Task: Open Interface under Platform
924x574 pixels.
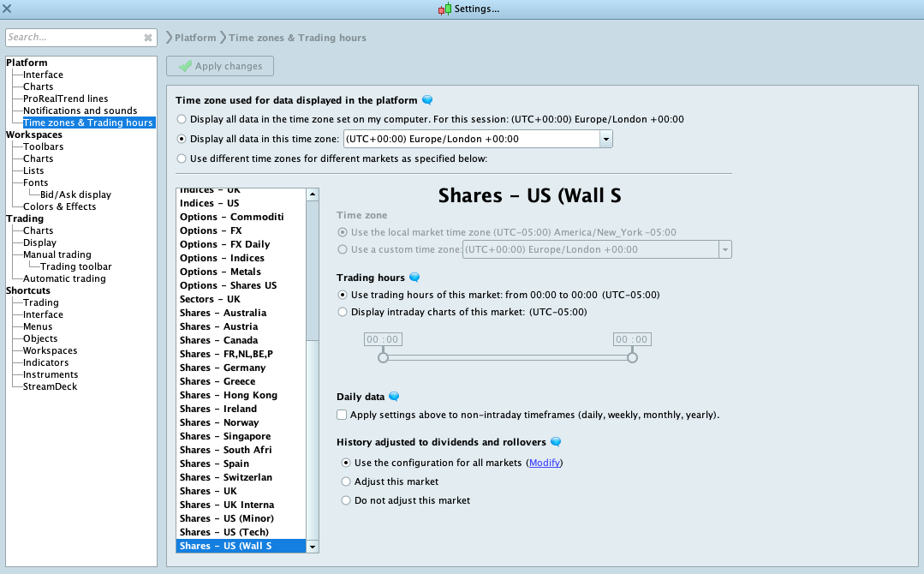Action: (x=43, y=75)
